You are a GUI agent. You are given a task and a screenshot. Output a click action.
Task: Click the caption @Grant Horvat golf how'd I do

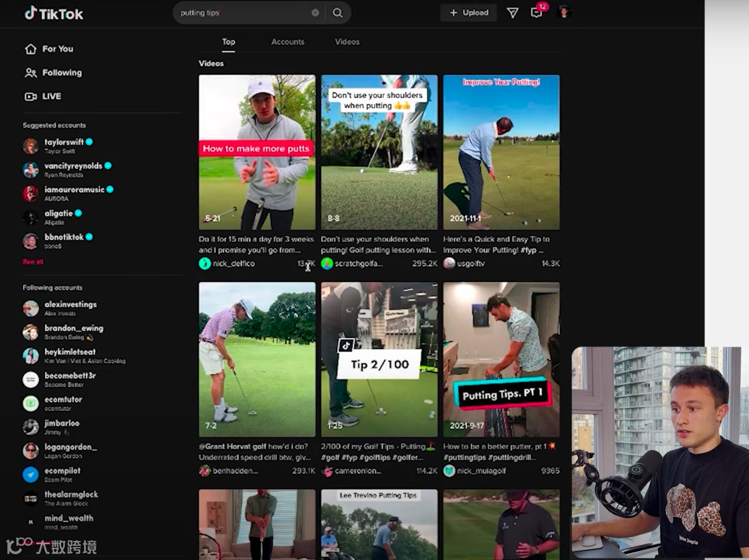click(254, 452)
